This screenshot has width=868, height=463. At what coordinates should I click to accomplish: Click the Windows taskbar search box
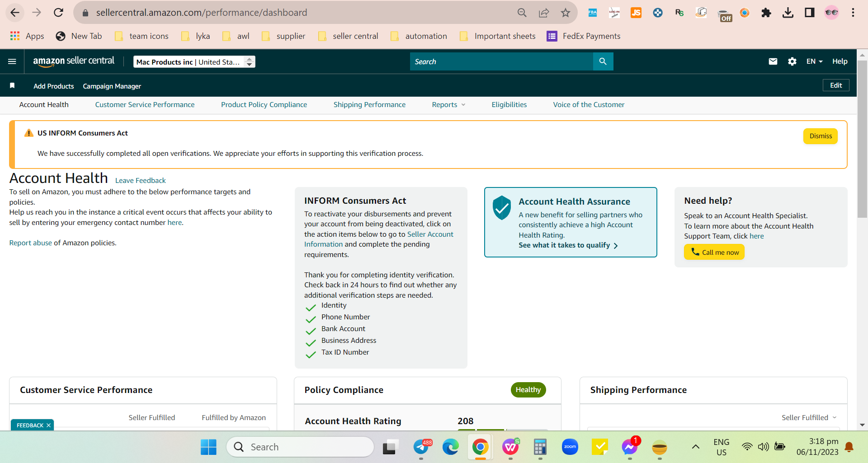(300, 447)
